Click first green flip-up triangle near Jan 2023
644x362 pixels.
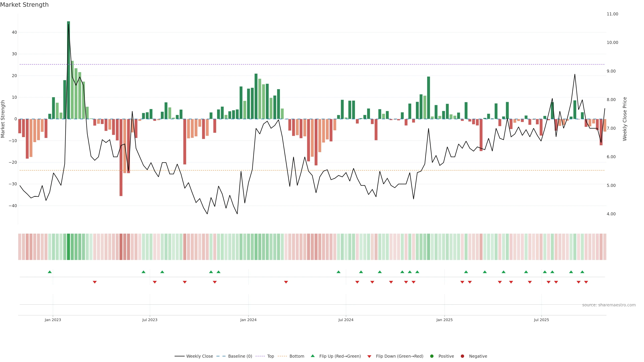point(50,272)
